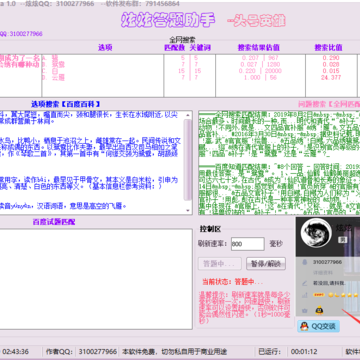Click the up arrow of the 百度百科 scrollbar
The width and height of the screenshot is (360, 360).
coord(188,115)
